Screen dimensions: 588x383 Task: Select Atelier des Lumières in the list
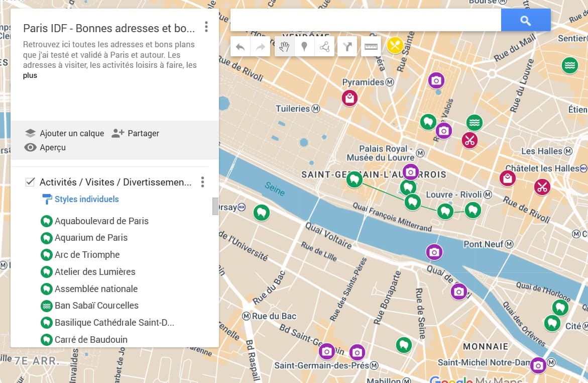95,271
